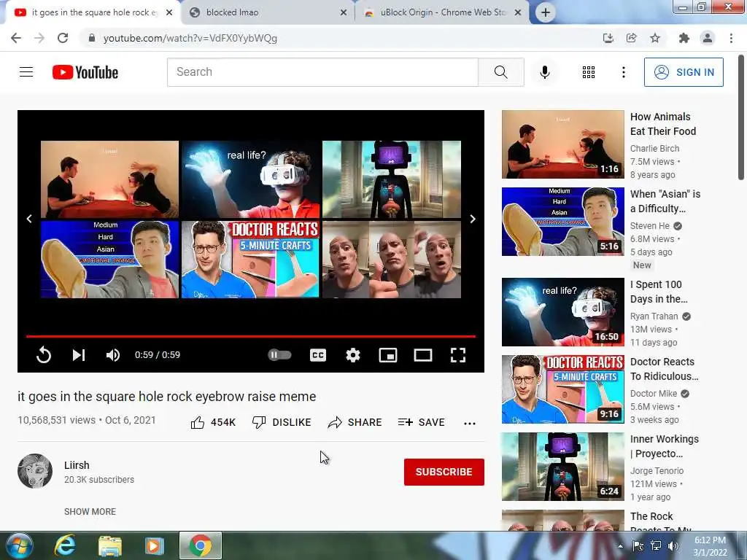Screen dimensions: 747x560
Task: Open 'How Animals Eat Their Food' sidebar thumbnail
Action: tap(562, 144)
